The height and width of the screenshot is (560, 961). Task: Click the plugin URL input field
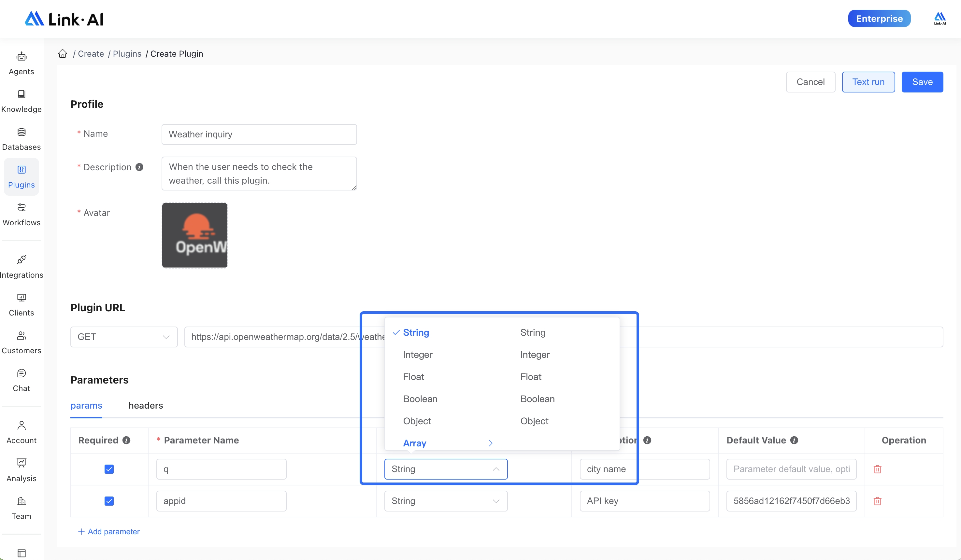tap(564, 337)
